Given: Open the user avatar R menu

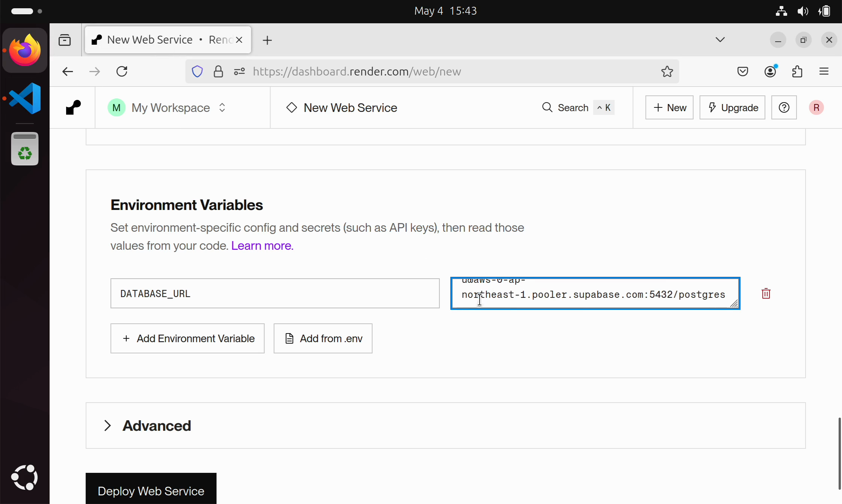Looking at the screenshot, I should pos(816,108).
